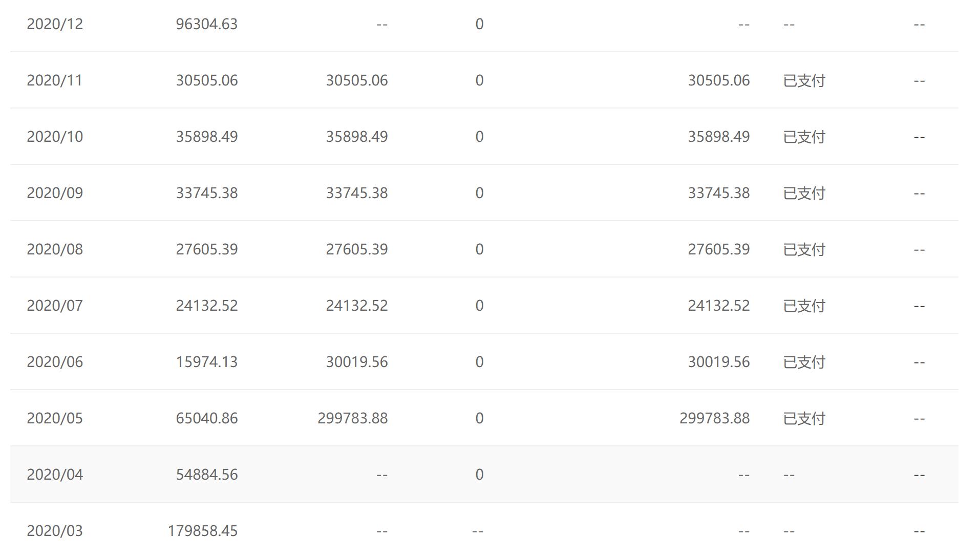Click 已支付 status in the 2020/05 row
The image size is (980, 557).
pos(804,418)
